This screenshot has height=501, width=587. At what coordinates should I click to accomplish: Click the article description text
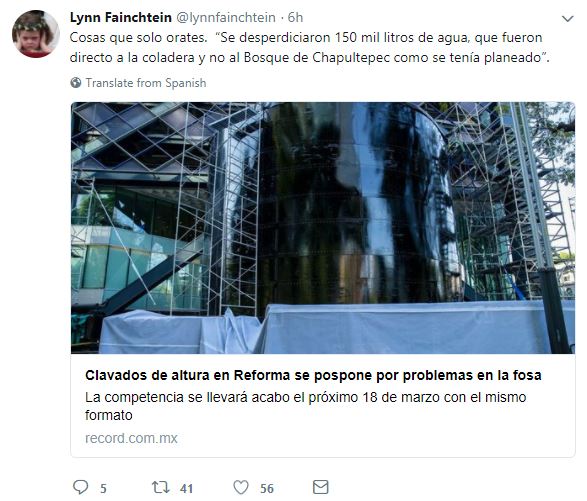[305, 406]
